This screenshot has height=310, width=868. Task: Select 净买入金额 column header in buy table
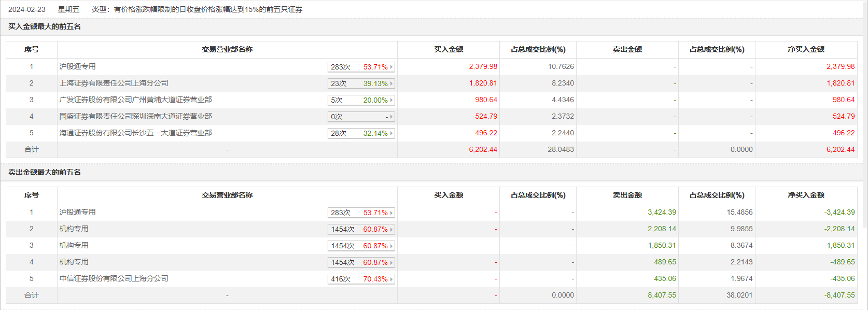pos(806,49)
